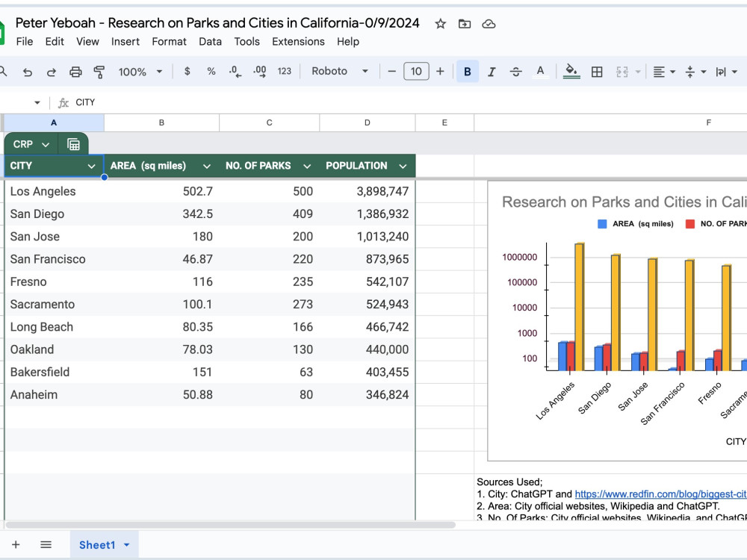Expand the POPULATION column filter arrow
The width and height of the screenshot is (747, 560).
403,167
